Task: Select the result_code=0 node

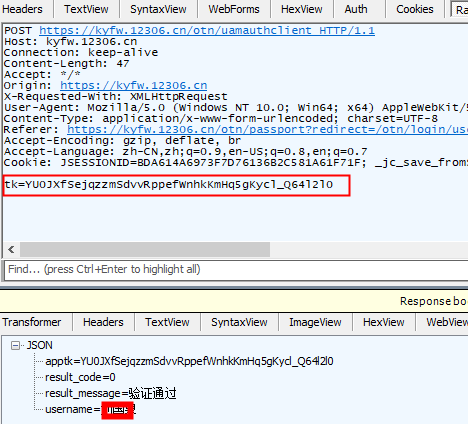Action: [80, 377]
